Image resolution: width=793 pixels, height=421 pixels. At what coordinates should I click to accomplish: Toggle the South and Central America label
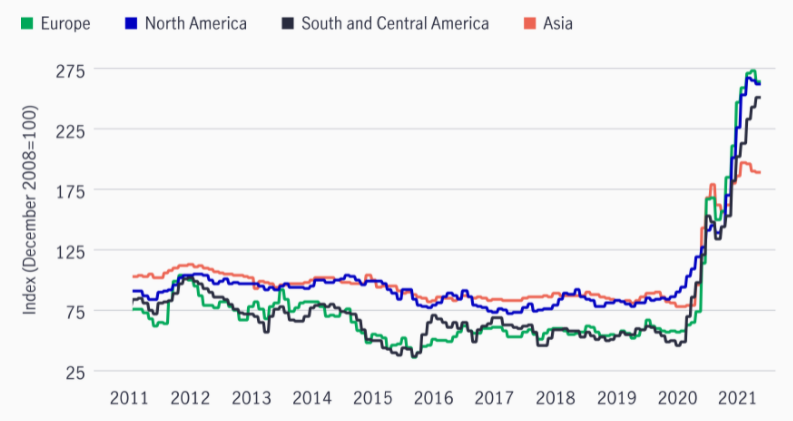point(395,22)
